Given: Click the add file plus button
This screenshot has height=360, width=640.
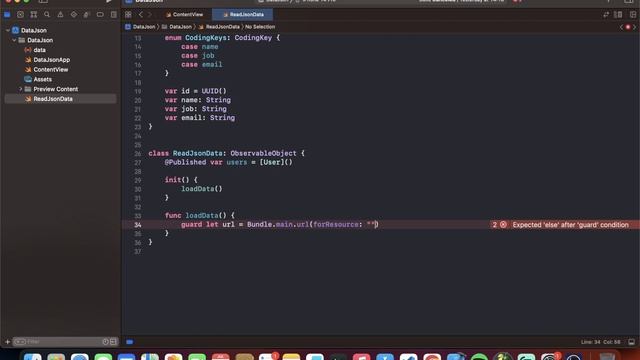Looking at the screenshot, I should tap(7, 342).
